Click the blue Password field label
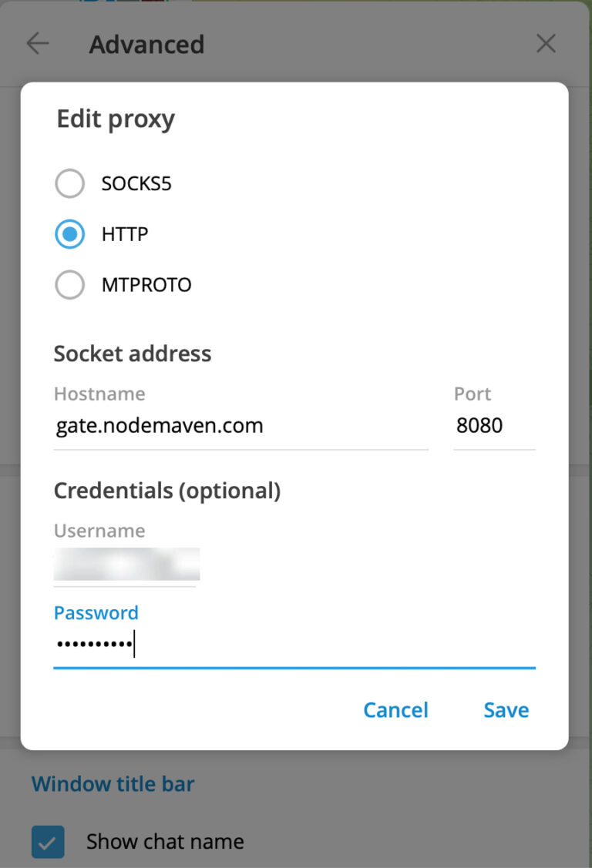 click(x=96, y=612)
